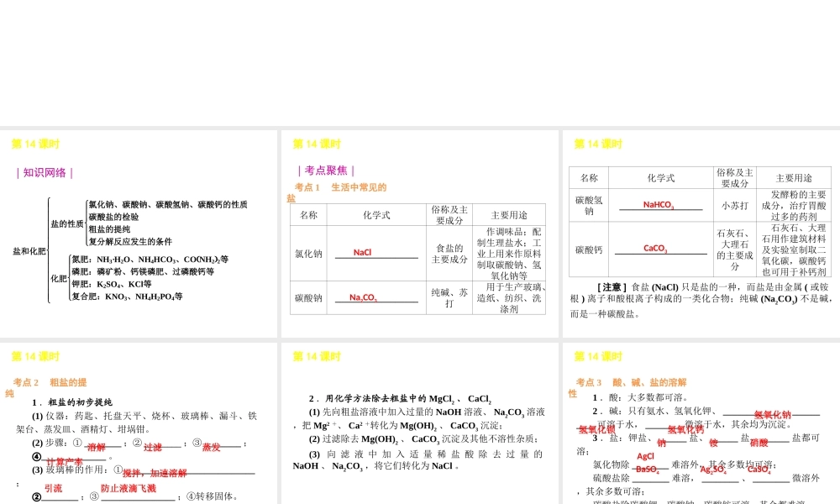The width and height of the screenshot is (840, 504).
Task: Click the red 氢氧化钡 answer
Action: coord(596,429)
